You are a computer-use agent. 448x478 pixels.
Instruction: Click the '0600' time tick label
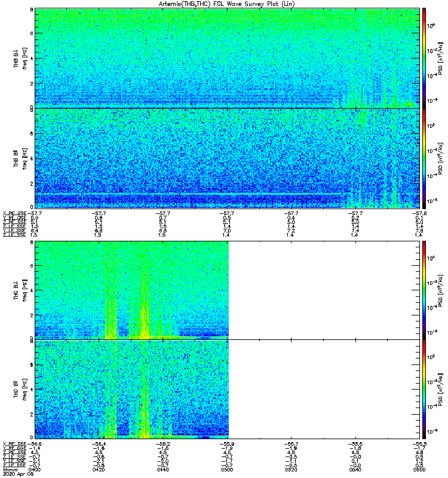(419, 470)
